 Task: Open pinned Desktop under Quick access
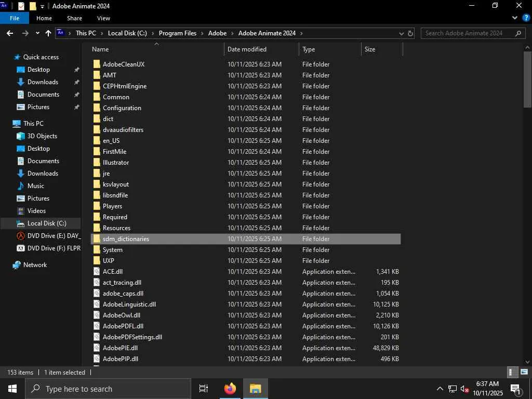(x=38, y=70)
